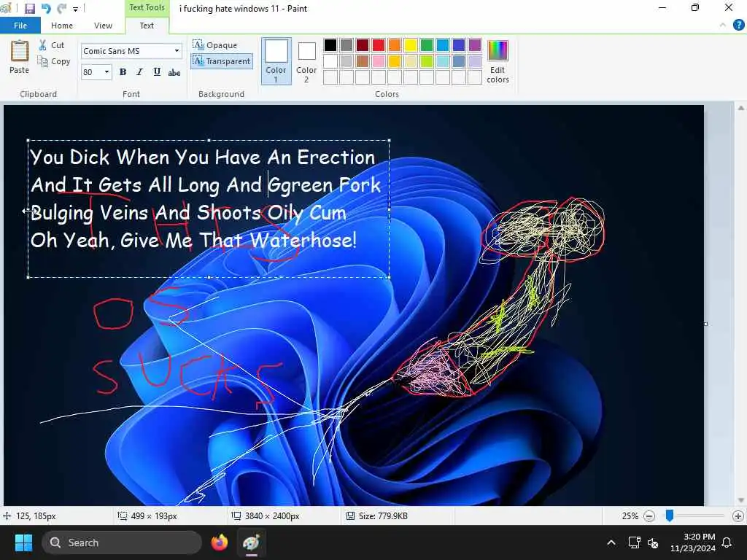Open Firefox from the taskbar
This screenshot has height=560, width=747.
[219, 542]
